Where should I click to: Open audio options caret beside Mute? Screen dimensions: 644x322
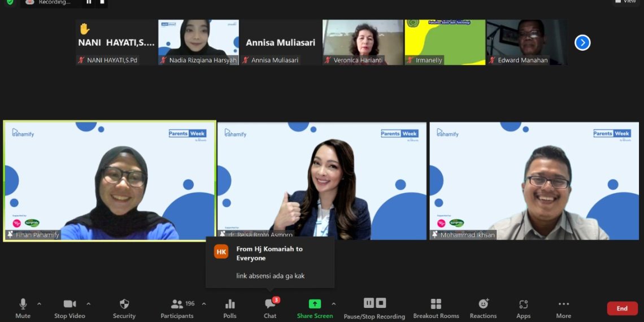pyautogui.click(x=39, y=304)
